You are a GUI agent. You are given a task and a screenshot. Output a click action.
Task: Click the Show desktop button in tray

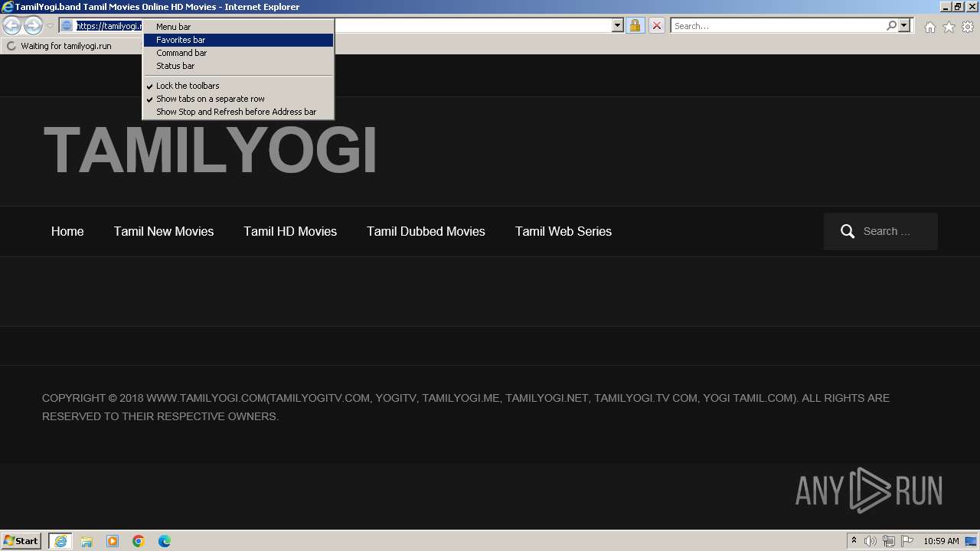972,541
